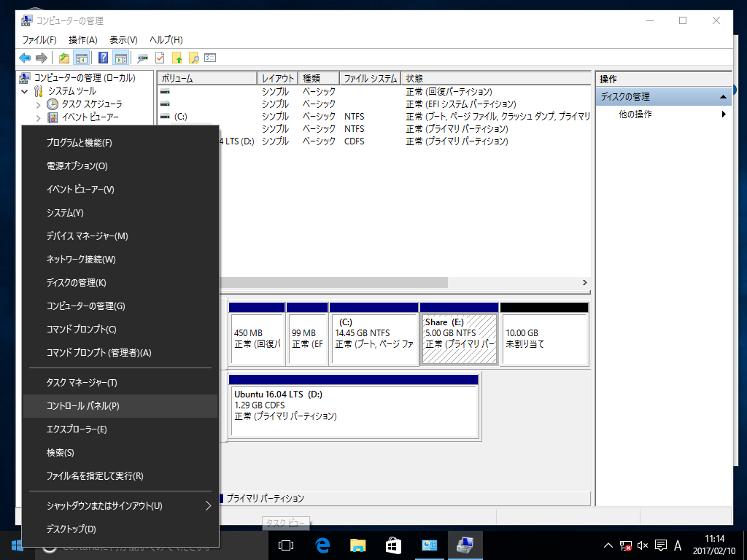Select システム(Y) menu entry
Screen dimensions: 747x560
(120, 212)
